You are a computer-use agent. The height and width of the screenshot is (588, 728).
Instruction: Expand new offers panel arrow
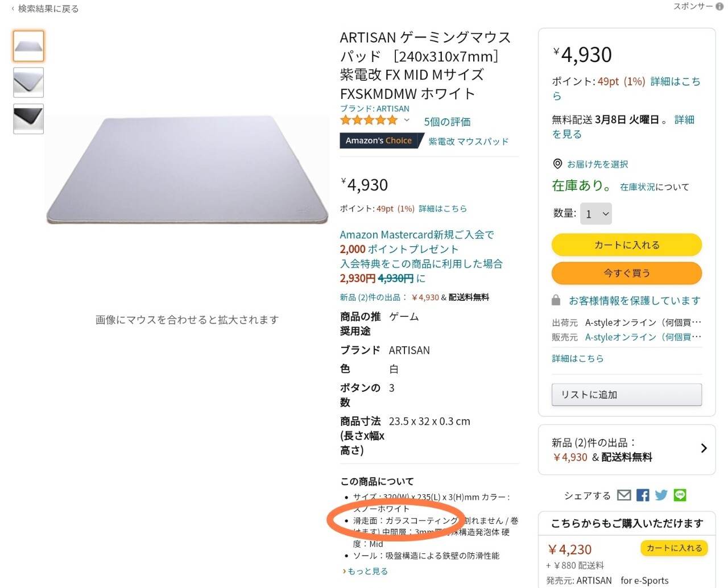(704, 448)
